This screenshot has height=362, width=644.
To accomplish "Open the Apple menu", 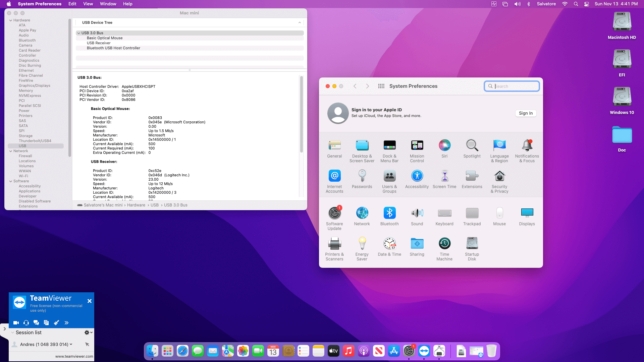I will (x=9, y=4).
